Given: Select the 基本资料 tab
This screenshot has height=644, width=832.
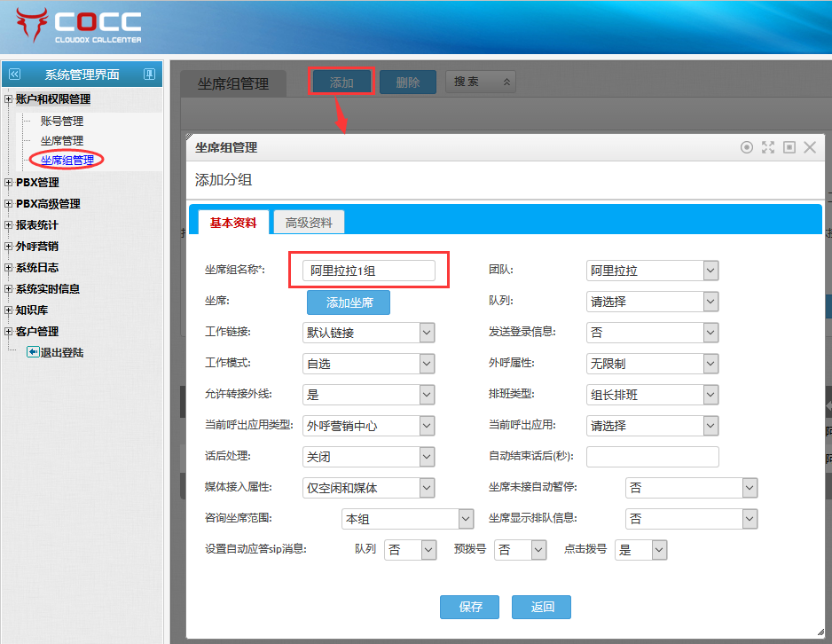Looking at the screenshot, I should point(232,223).
